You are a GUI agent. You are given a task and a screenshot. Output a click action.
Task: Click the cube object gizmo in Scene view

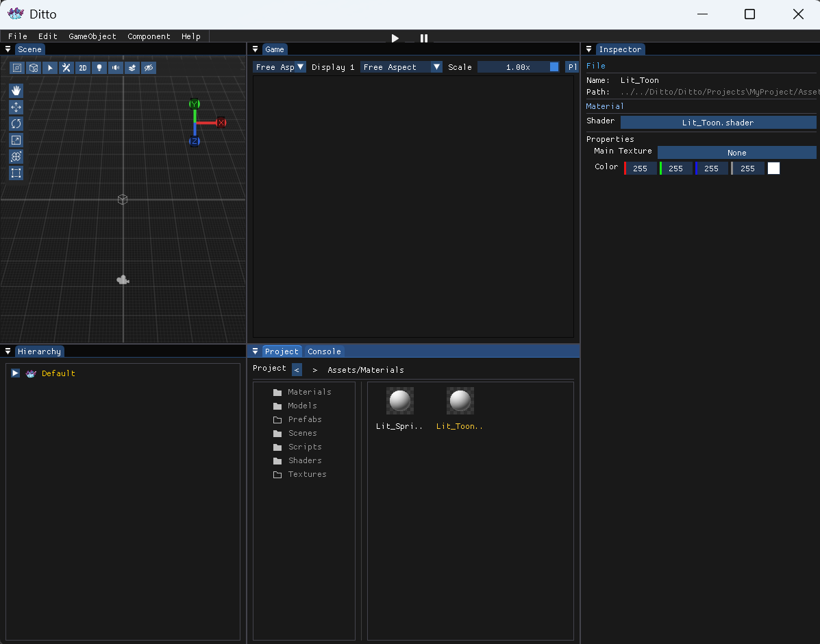tap(123, 199)
